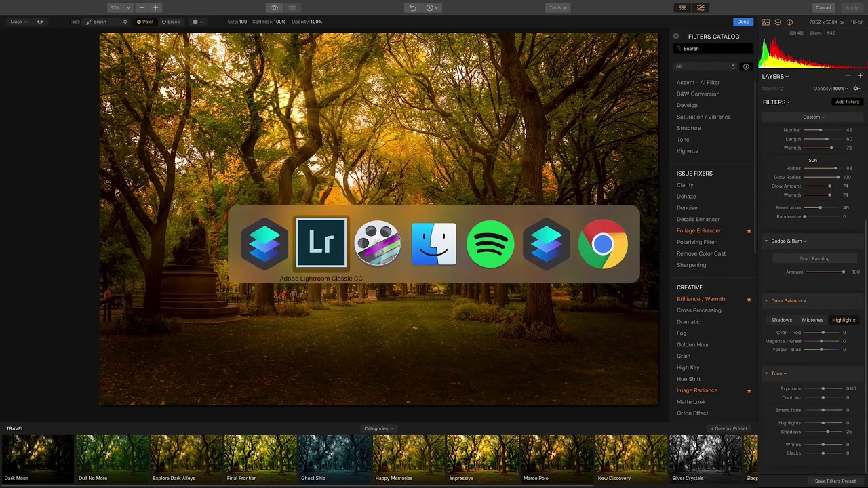This screenshot has height=488, width=868.
Task: Switch to the Shadows tab in Color Balance
Action: pyautogui.click(x=781, y=320)
